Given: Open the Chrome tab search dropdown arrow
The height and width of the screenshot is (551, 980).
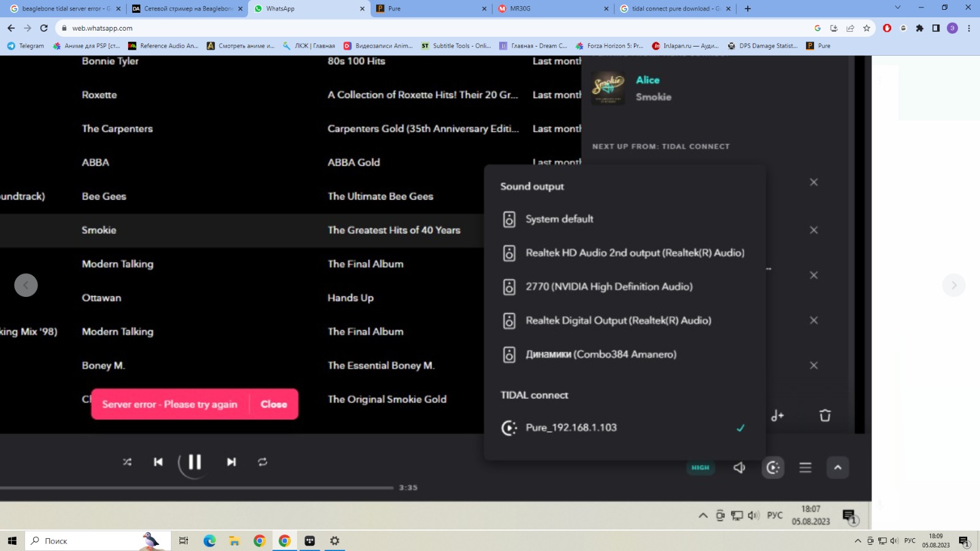Looking at the screenshot, I should (x=898, y=8).
